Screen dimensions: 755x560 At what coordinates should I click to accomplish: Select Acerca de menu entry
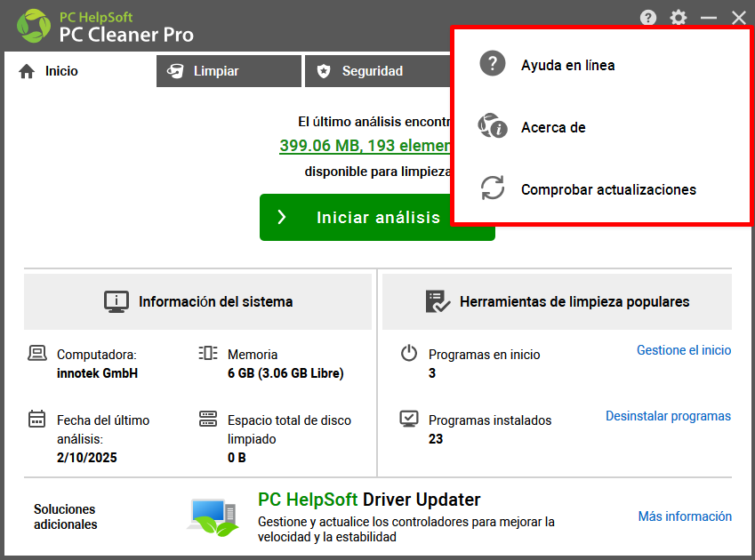pos(602,126)
